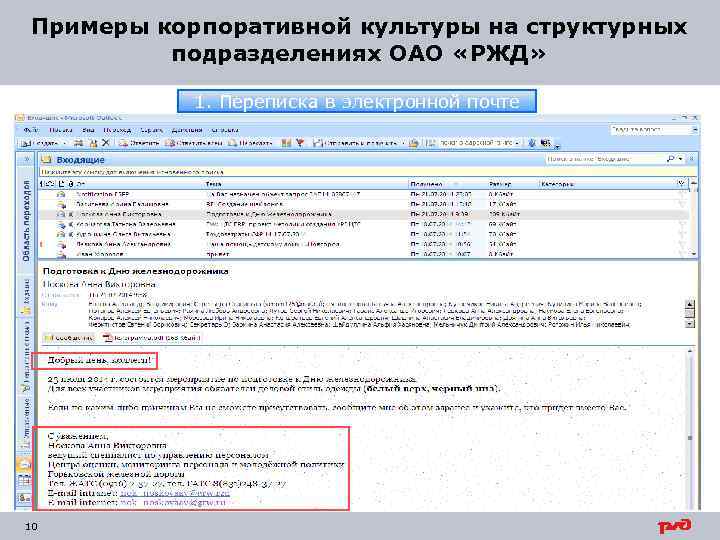Click envelope icon of the highlighted message row
720x540 pixels.
[61, 214]
